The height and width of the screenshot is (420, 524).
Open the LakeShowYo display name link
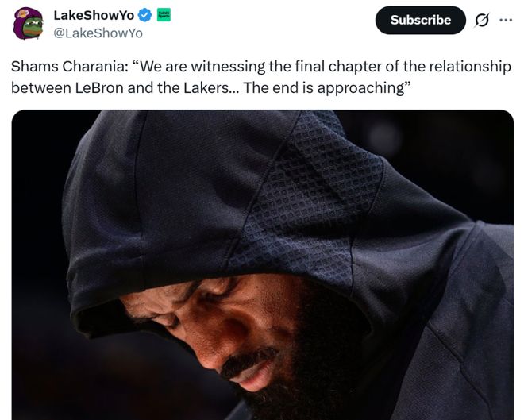[94, 15]
